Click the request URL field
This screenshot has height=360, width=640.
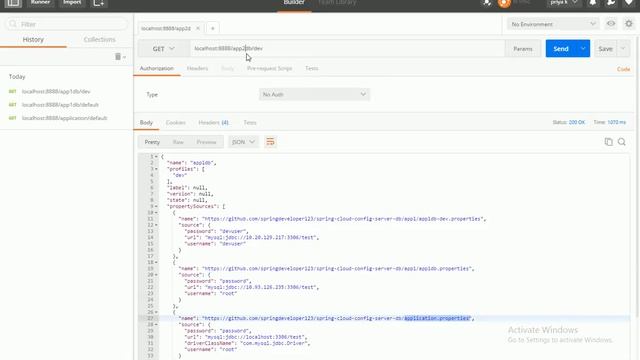pyautogui.click(x=347, y=49)
